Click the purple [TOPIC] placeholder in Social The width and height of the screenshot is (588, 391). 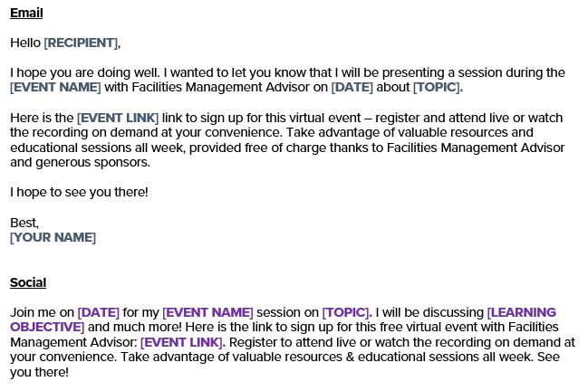point(346,312)
